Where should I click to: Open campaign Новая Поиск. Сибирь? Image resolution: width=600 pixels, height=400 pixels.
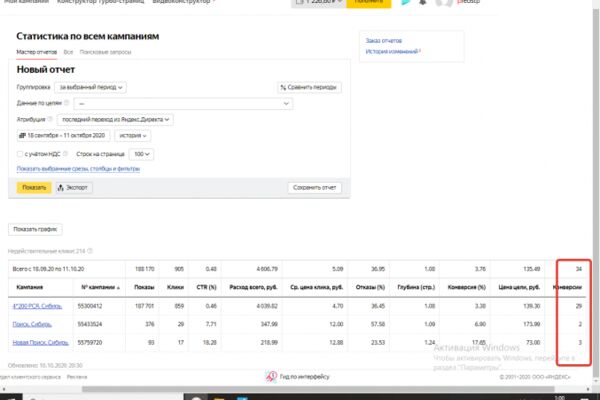pos(41,343)
